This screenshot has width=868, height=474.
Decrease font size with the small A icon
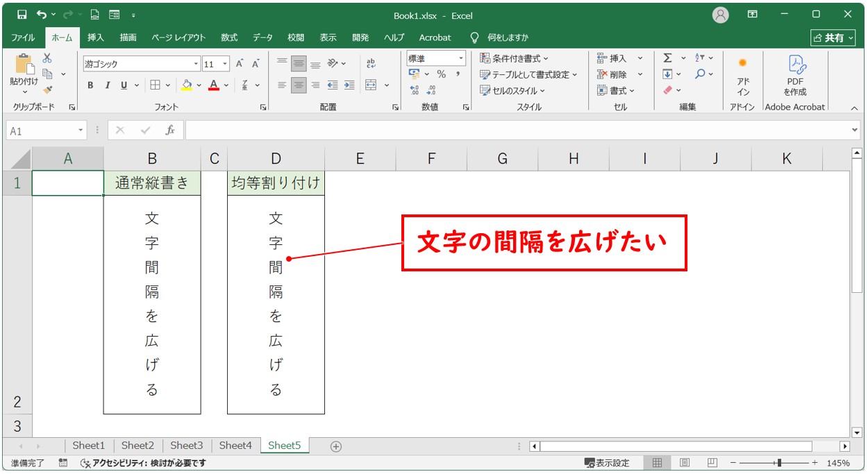[x=256, y=64]
